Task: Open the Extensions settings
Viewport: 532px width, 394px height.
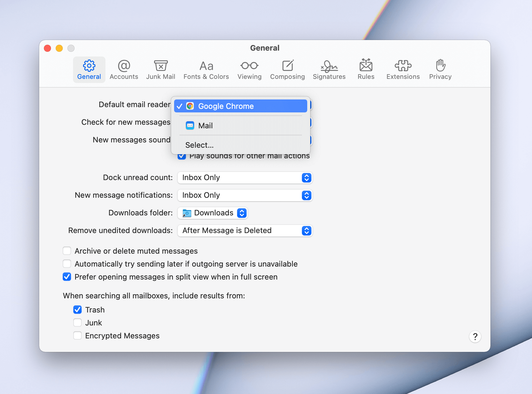Action: [x=403, y=69]
